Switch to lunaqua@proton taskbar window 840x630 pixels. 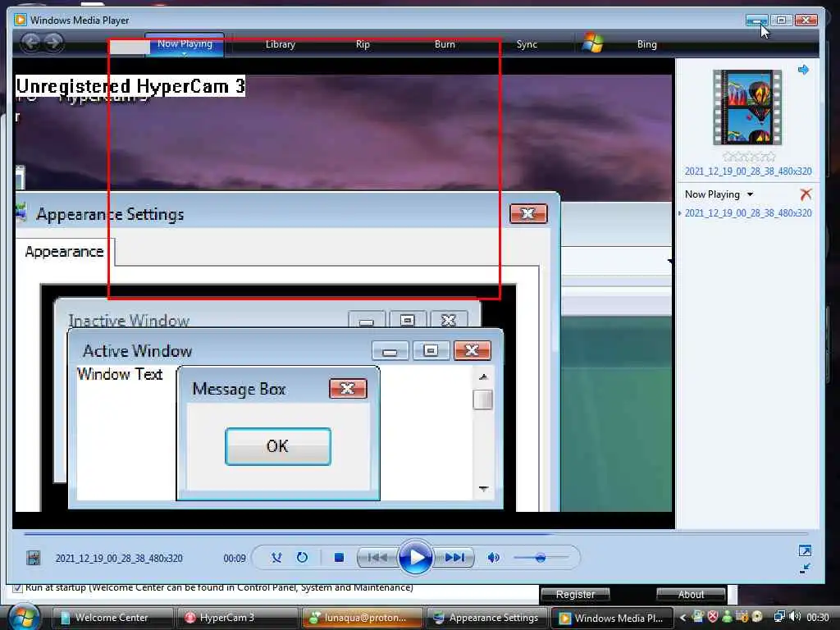[x=362, y=618]
